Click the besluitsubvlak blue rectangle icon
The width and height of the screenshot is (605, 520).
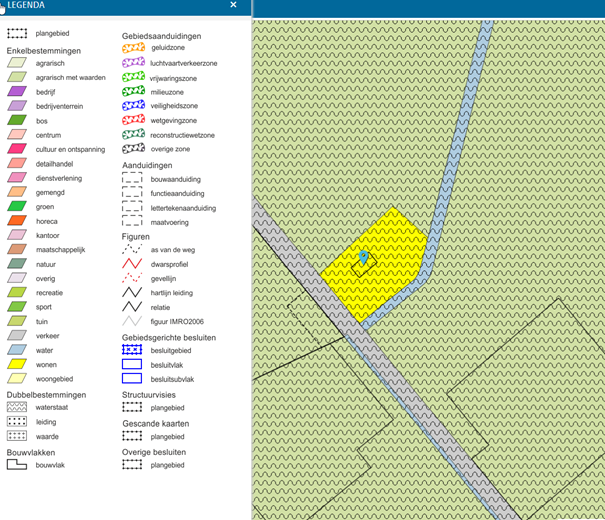132,378
